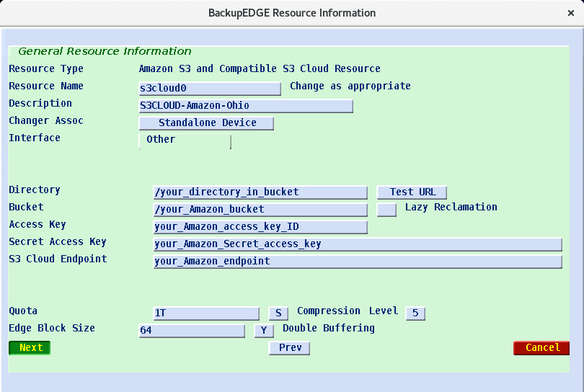584x392 pixels.
Task: Toggle the Lazy Reclamation checkbox
Action: [386, 209]
